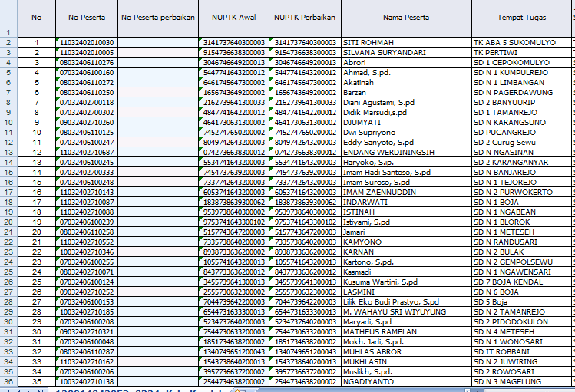The width and height of the screenshot is (575, 392).
Task: Click NUPTK Perbaikan cell "9154736638300003"
Action: pyautogui.click(x=305, y=52)
